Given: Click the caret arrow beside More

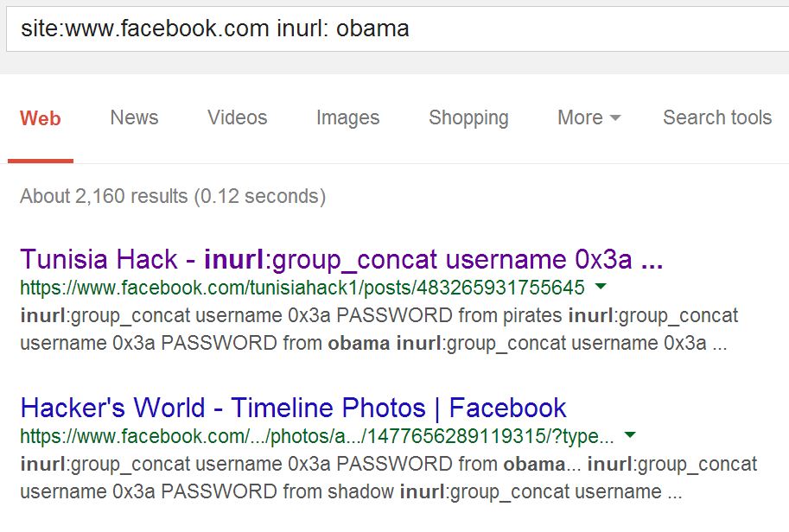Looking at the screenshot, I should coord(615,119).
